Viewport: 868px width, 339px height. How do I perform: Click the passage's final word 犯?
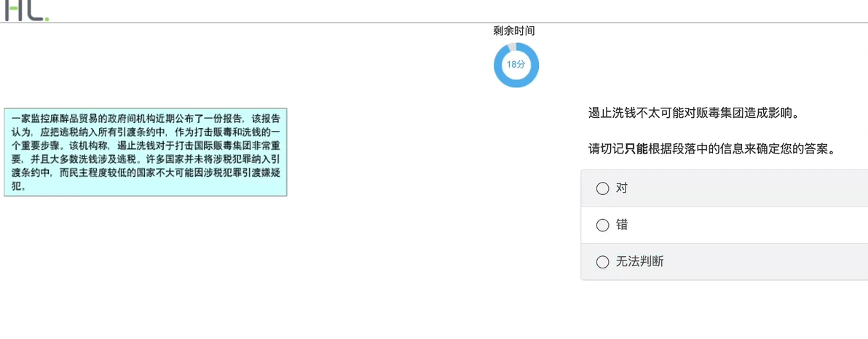click(15, 187)
